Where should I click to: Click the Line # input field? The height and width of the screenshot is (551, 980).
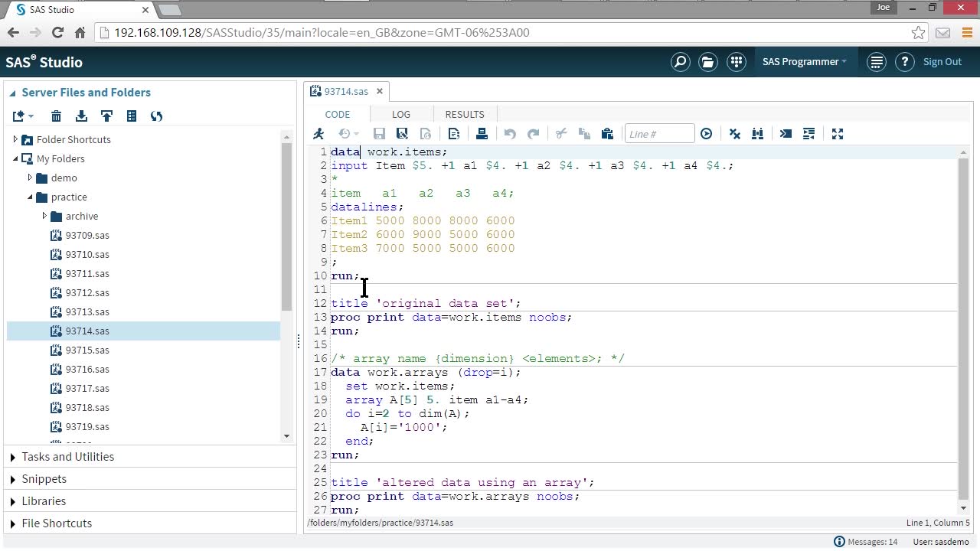coord(659,134)
